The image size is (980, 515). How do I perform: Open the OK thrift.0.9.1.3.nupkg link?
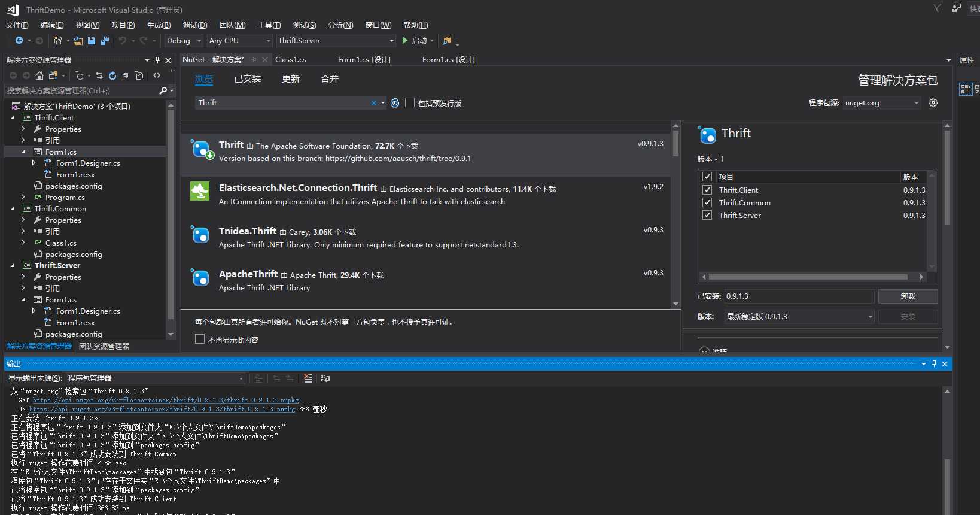coord(162,409)
